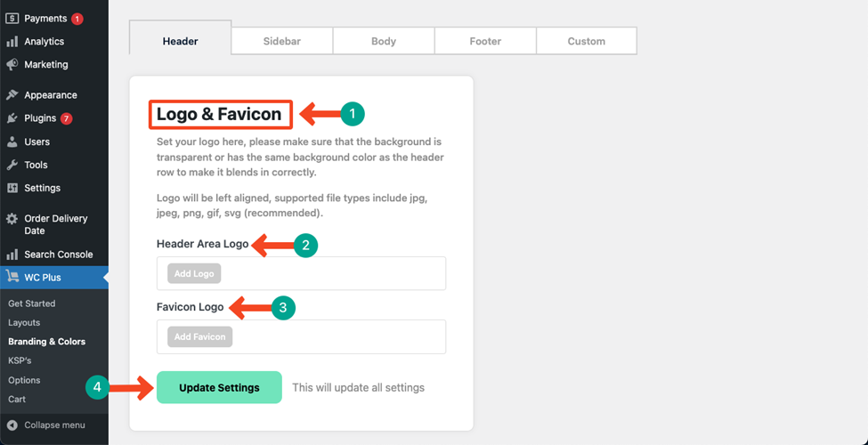Switch to the Sidebar tab
Viewport: 868px width, 445px height.
coord(282,41)
